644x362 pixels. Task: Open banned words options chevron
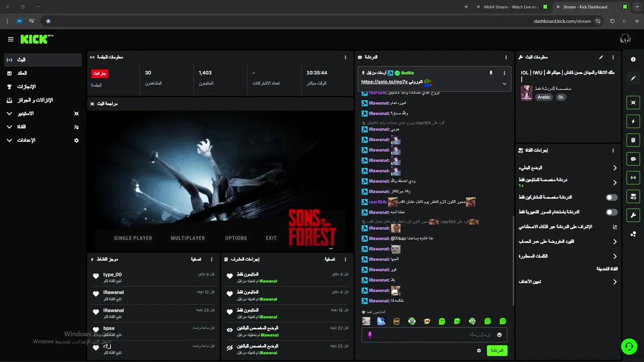click(x=615, y=256)
